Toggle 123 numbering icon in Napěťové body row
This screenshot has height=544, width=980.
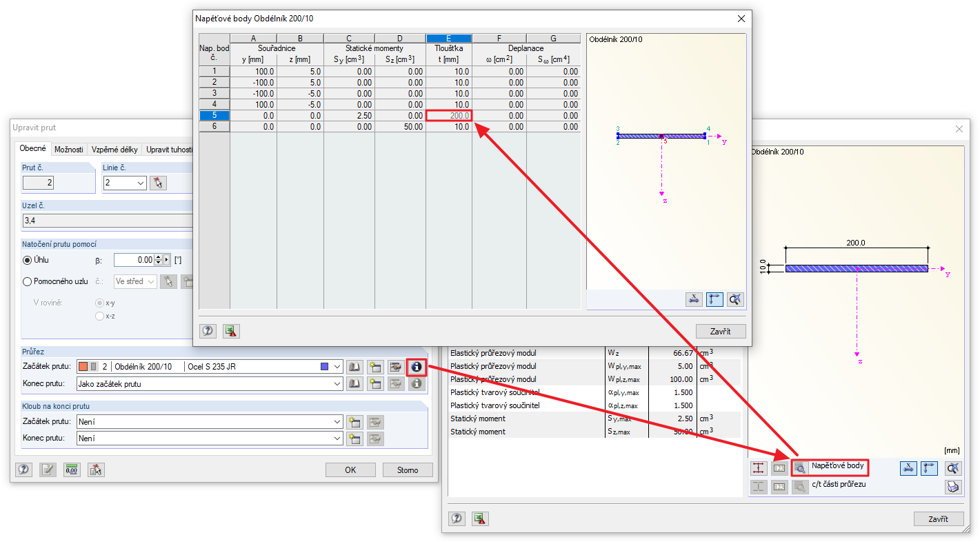779,468
